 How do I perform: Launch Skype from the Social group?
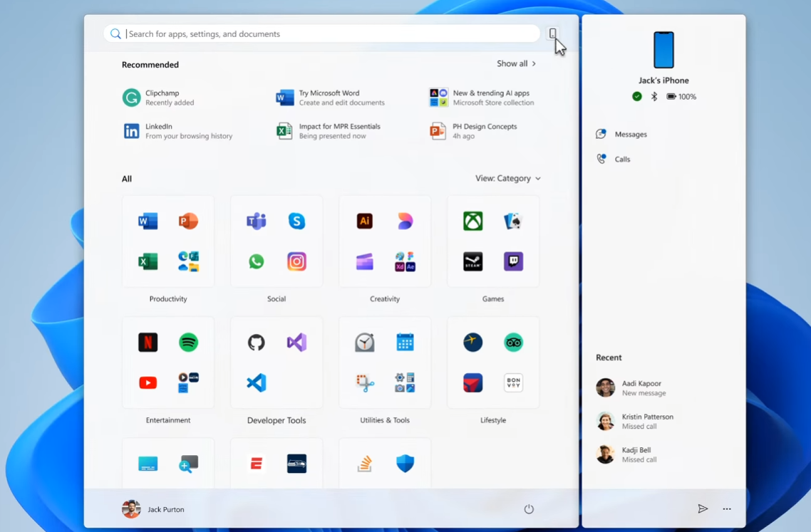tap(296, 221)
